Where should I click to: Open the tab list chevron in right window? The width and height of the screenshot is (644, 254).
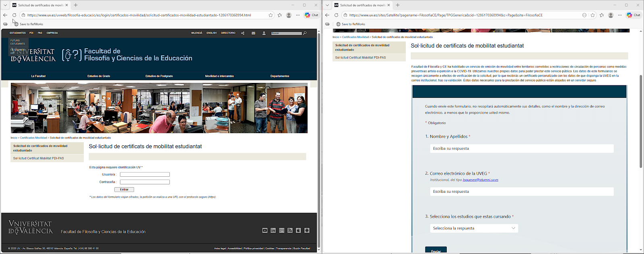[x=327, y=5]
